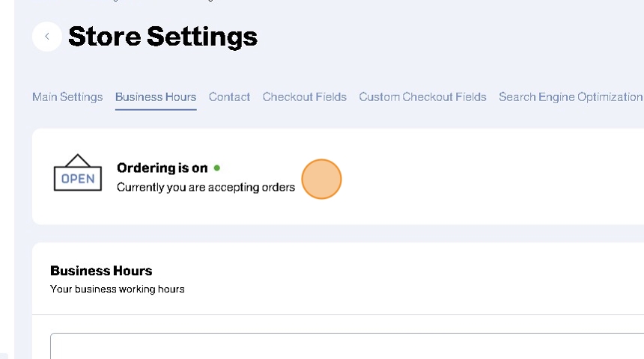The height and width of the screenshot is (359, 644).
Task: Open the Main Settings tab
Action: tap(67, 97)
